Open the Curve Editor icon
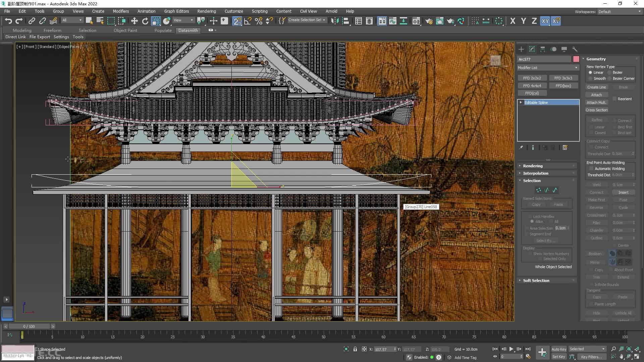Screen dimensions: 644x362 393,21
